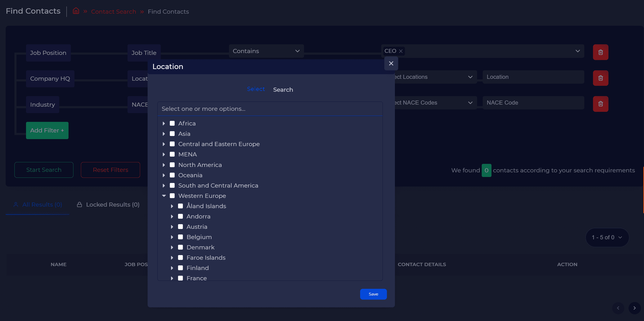Viewport: 644px width, 321px height.
Task: Delete the Company HQ filter row
Action: pos(600,78)
